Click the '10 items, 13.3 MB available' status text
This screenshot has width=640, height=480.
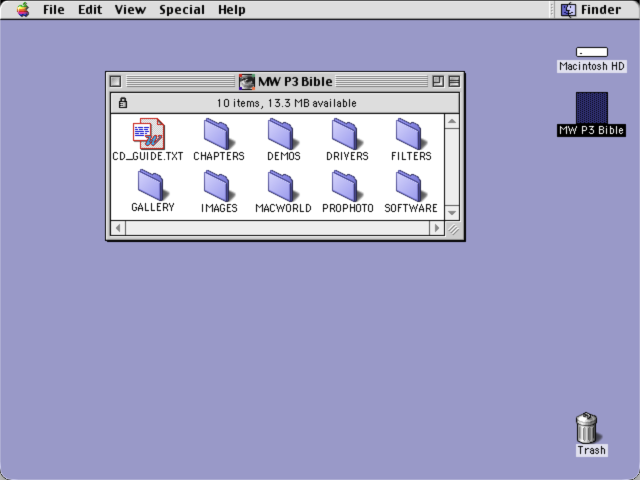(287, 103)
